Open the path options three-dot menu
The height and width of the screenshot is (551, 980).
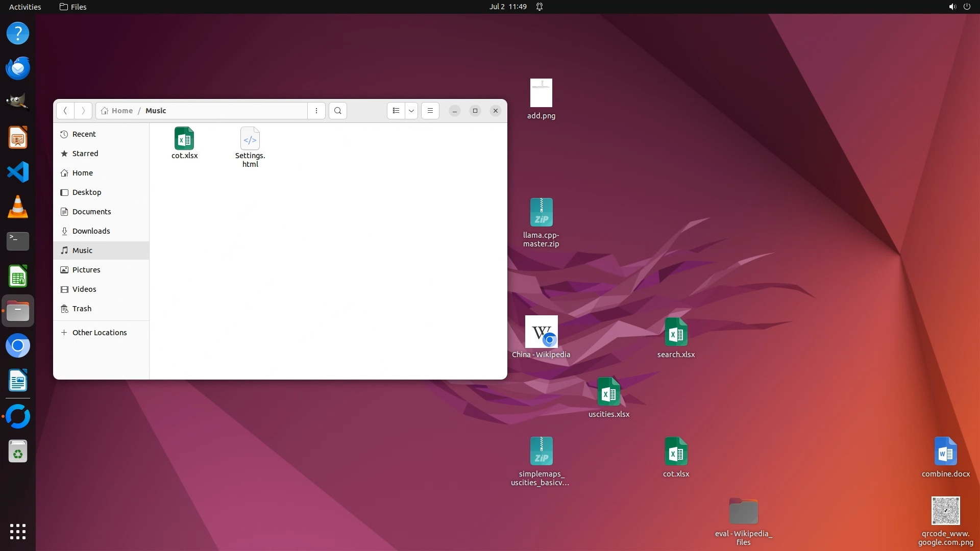[x=316, y=111]
